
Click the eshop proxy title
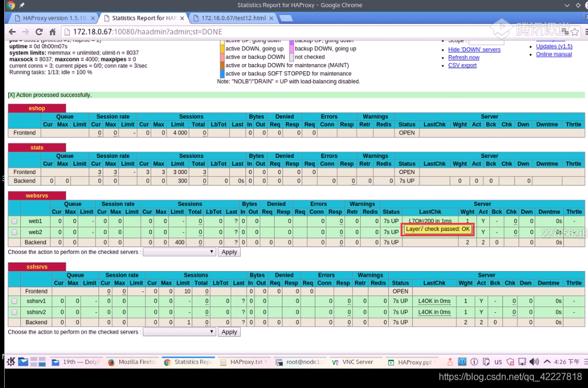click(x=37, y=108)
